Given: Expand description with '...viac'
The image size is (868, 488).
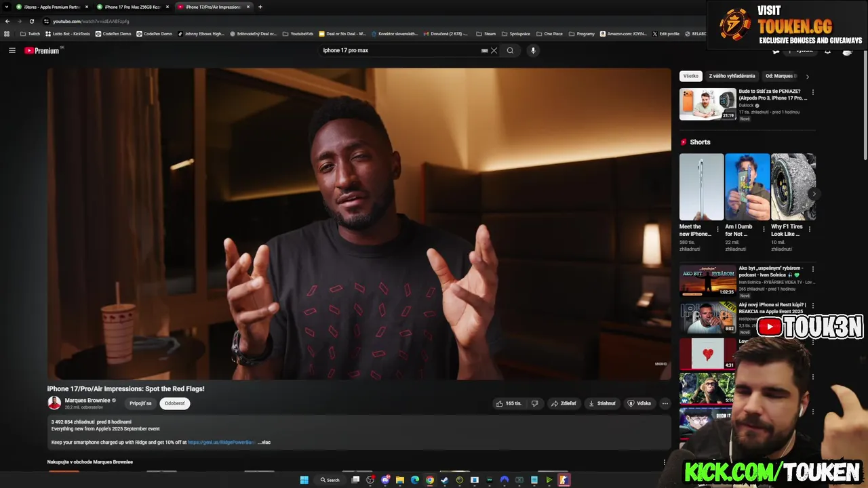Looking at the screenshot, I should (264, 442).
